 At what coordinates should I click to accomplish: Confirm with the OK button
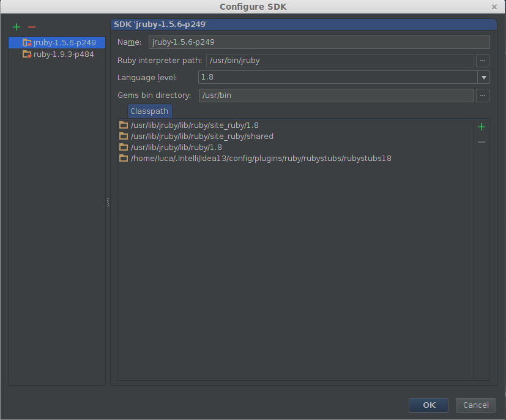point(428,405)
